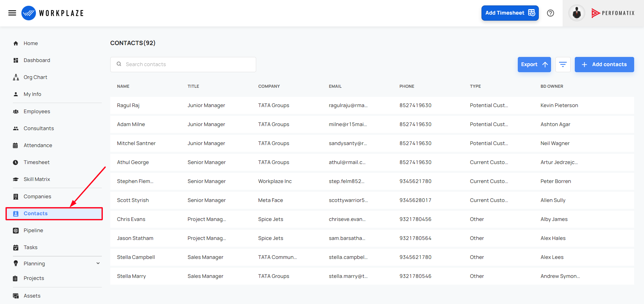This screenshot has width=644, height=304.
Task: Click the Org Chart hierarchy icon
Action: [16, 77]
